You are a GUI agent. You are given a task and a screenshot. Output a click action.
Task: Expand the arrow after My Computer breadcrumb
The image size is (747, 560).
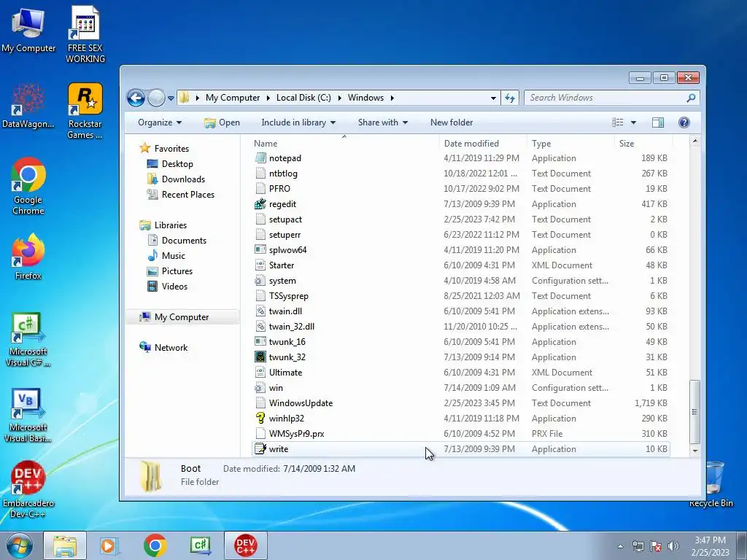(268, 98)
